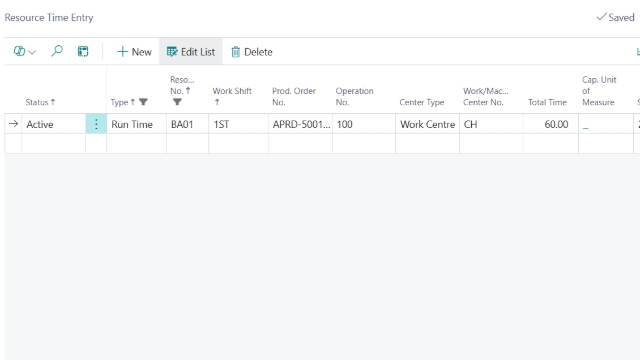This screenshot has height=360, width=640.
Task: Click Cap. Unit of Measure column header
Action: point(599,91)
